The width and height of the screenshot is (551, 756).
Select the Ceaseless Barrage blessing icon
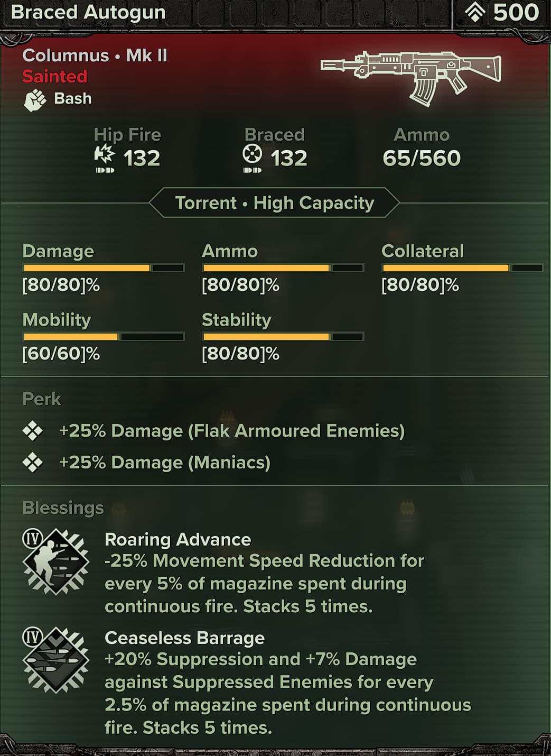pyautogui.click(x=56, y=660)
